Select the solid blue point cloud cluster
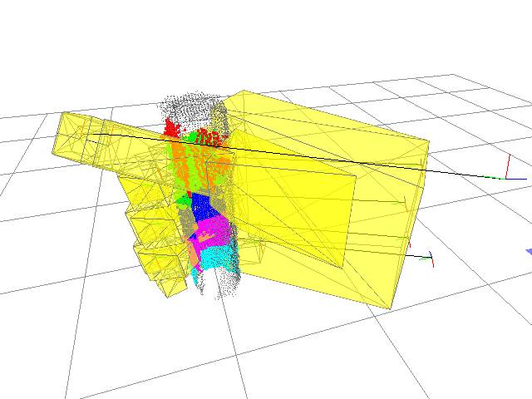Screen dimensions: 532x399 click(x=204, y=206)
